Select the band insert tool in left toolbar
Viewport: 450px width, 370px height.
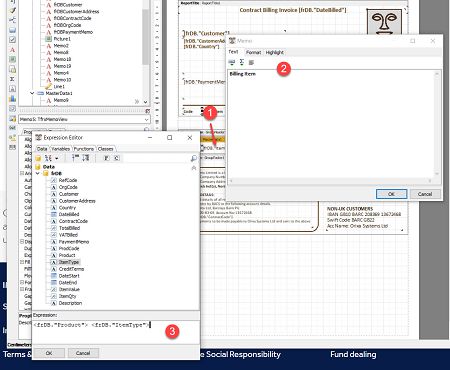tap(12, 30)
